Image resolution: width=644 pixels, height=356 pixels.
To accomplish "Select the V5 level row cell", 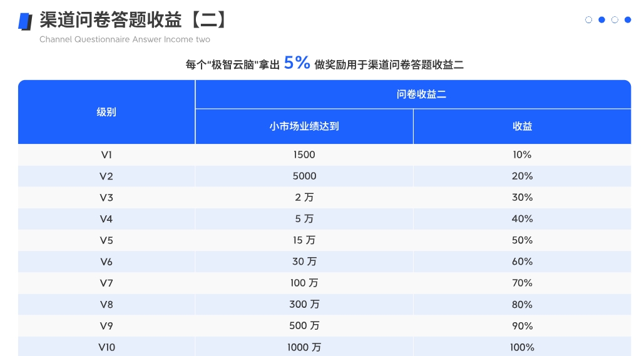I will 106,240.
